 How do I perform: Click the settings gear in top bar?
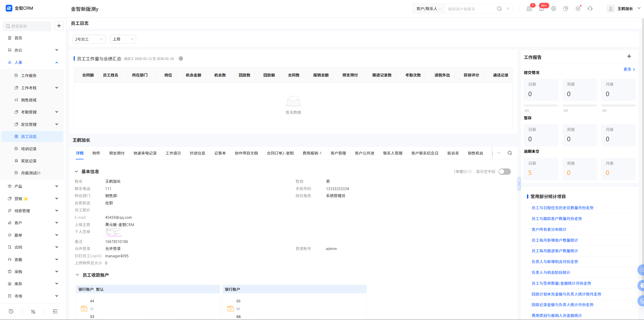point(553,9)
